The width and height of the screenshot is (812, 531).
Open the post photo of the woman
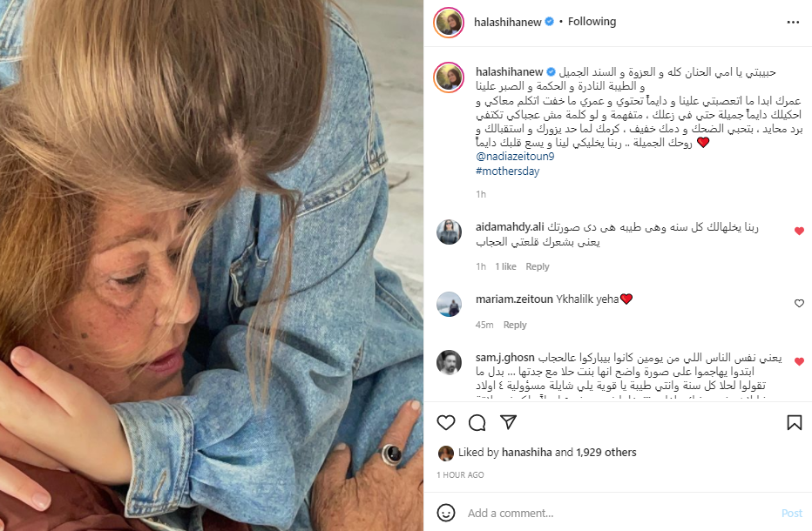pyautogui.click(x=212, y=265)
